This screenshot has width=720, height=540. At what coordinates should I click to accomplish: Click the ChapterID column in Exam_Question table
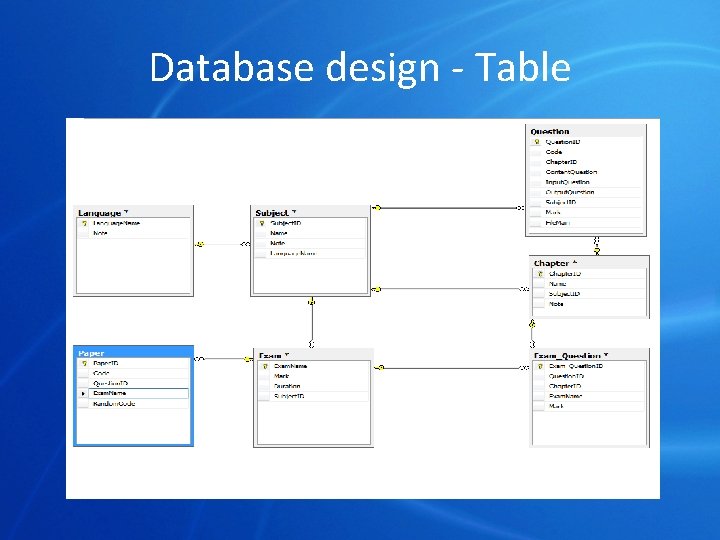590,387
